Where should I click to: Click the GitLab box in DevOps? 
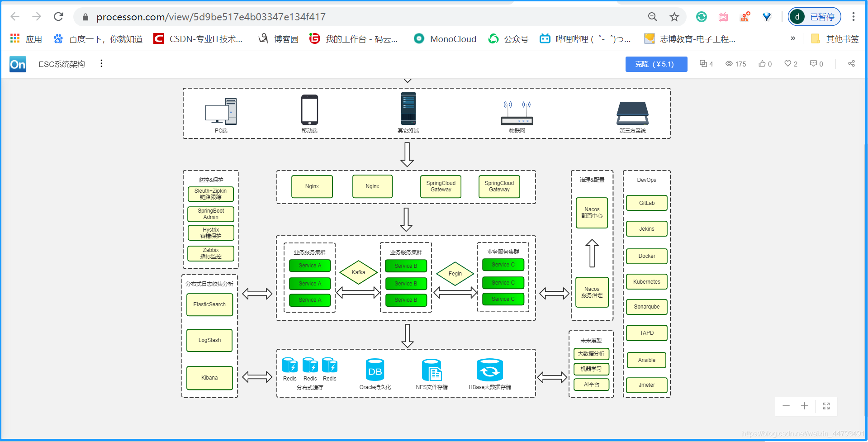click(x=647, y=203)
